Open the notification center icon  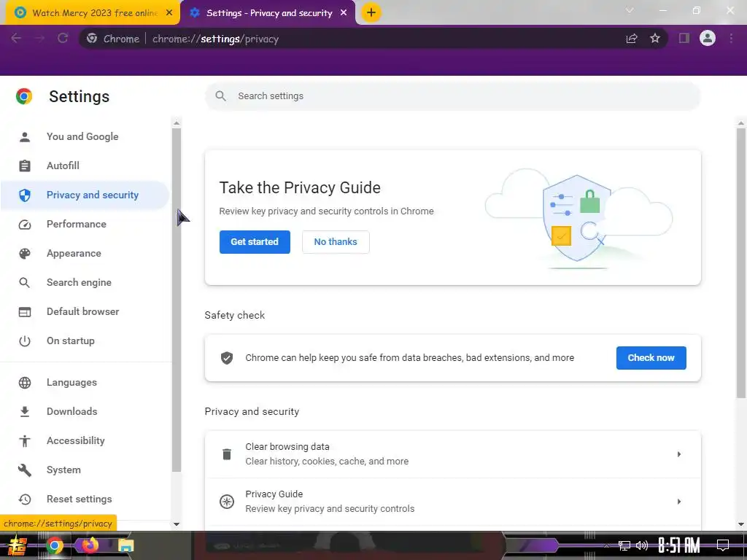[723, 545]
